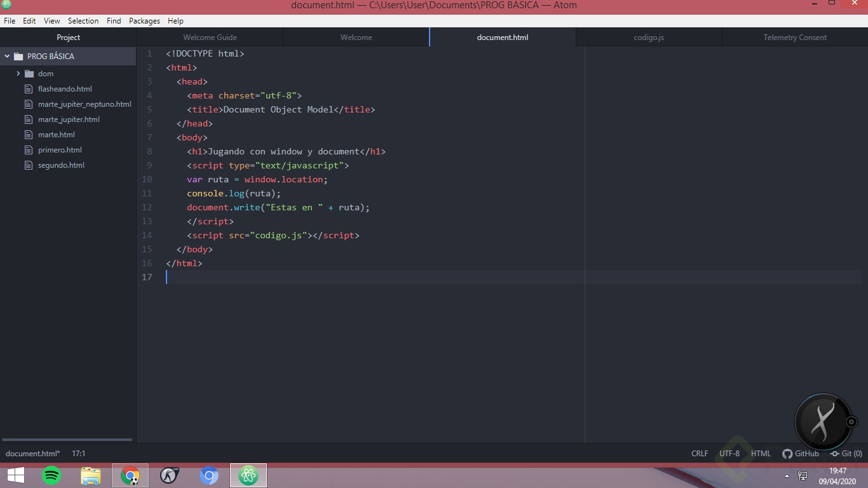The image size is (868, 488).
Task: Click the Git commit icon in status bar
Action: [835, 454]
